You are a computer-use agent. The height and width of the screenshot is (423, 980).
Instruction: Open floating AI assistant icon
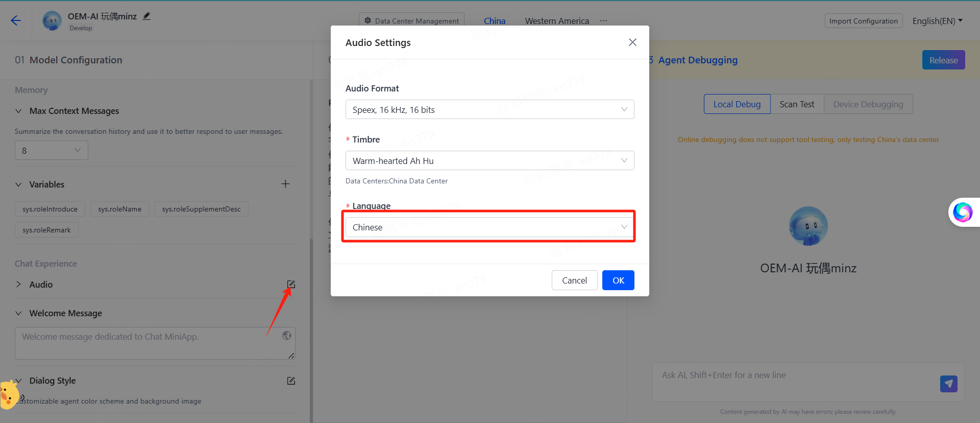coord(963,212)
